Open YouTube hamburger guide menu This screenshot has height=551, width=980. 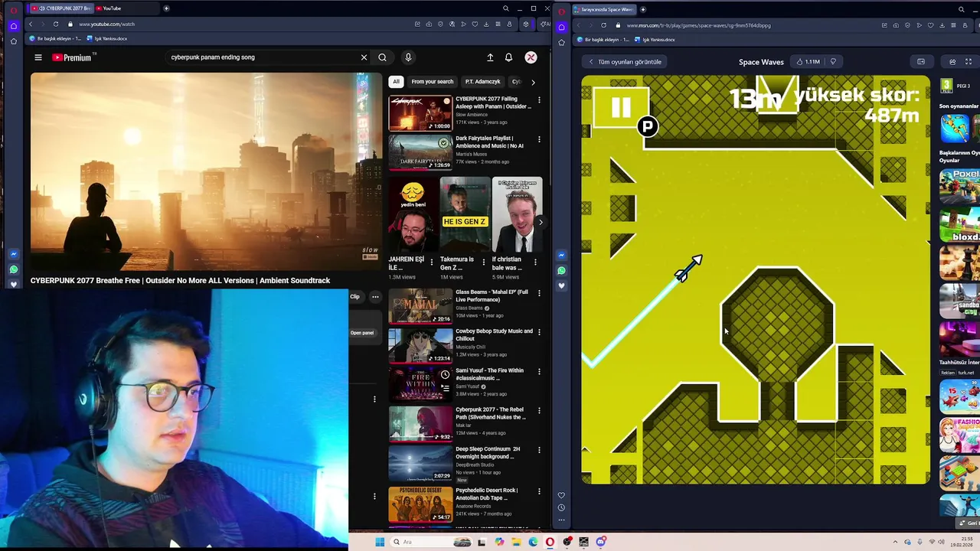(x=38, y=57)
